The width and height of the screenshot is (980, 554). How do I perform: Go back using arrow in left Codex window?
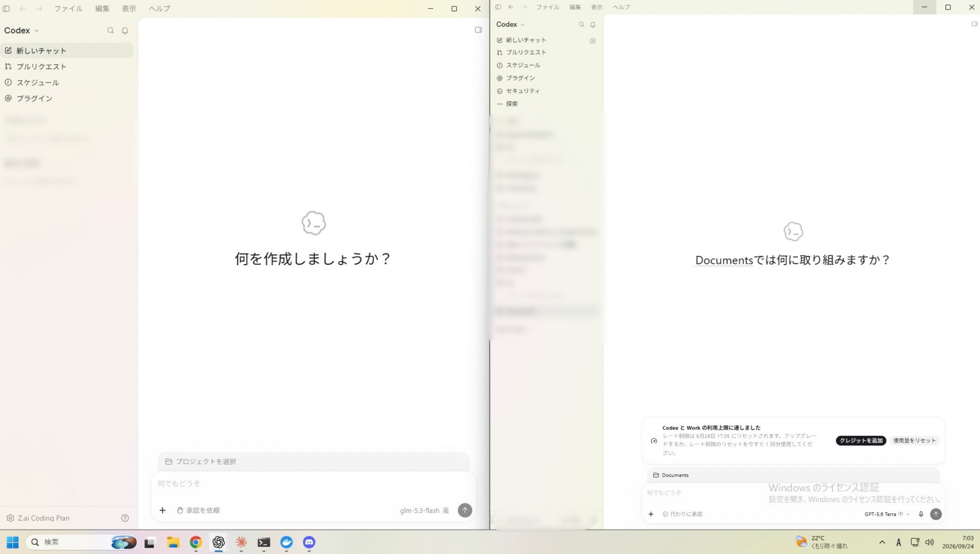22,9
